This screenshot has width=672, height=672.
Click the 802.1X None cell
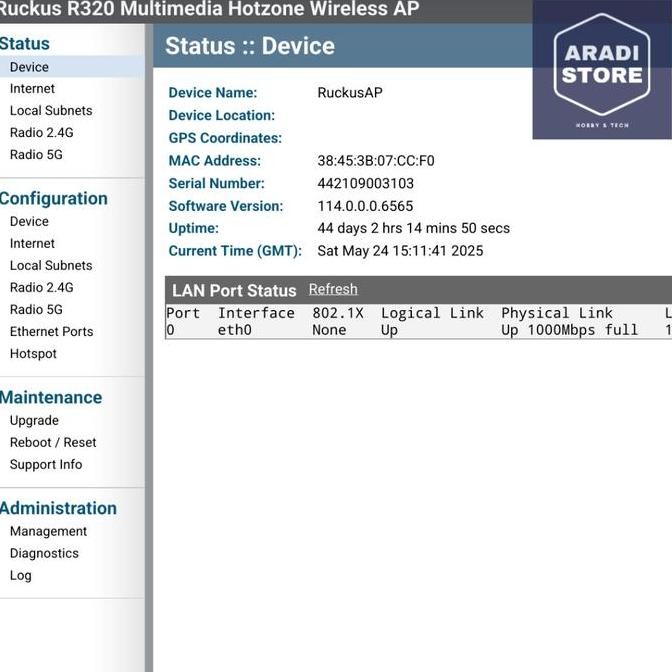(x=329, y=330)
